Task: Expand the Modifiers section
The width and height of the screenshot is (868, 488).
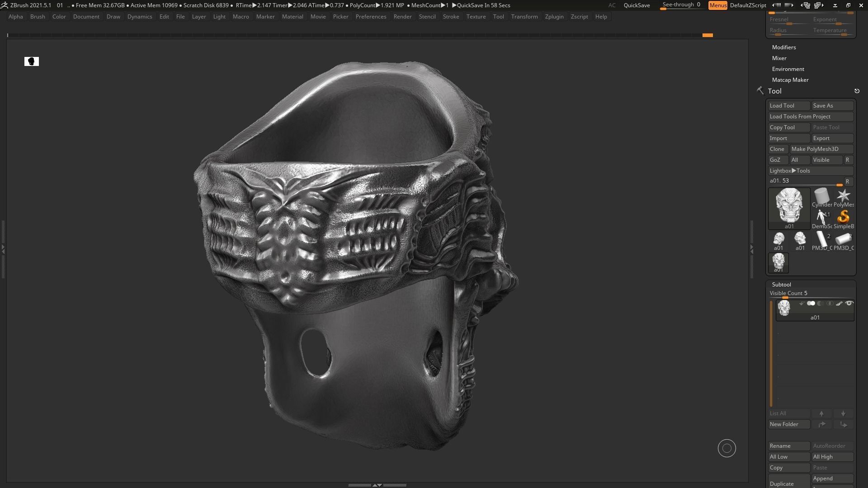Action: [784, 47]
